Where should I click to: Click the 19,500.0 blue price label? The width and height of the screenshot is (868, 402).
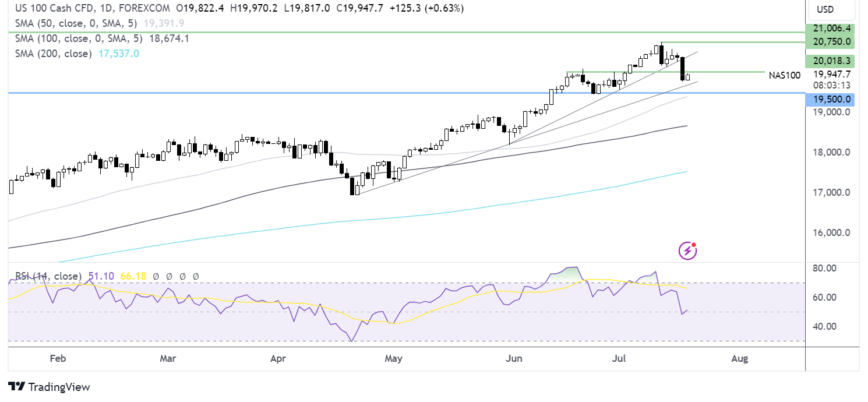[x=830, y=100]
